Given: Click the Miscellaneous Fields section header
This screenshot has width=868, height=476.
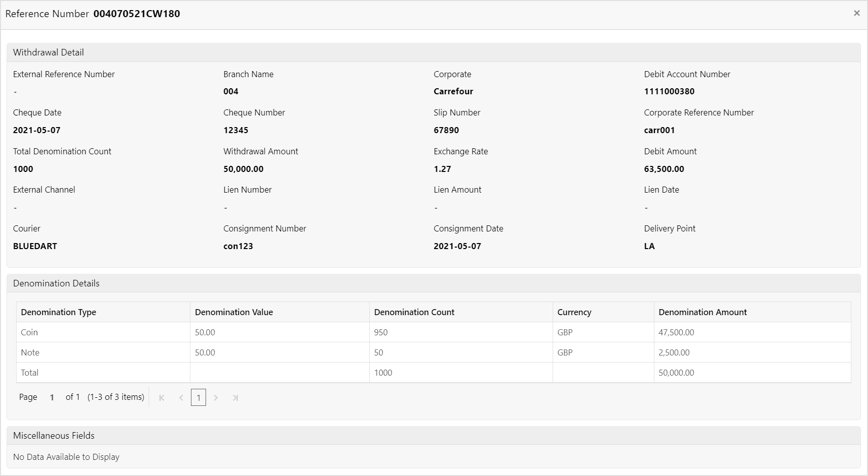Looking at the screenshot, I should coord(434,436).
